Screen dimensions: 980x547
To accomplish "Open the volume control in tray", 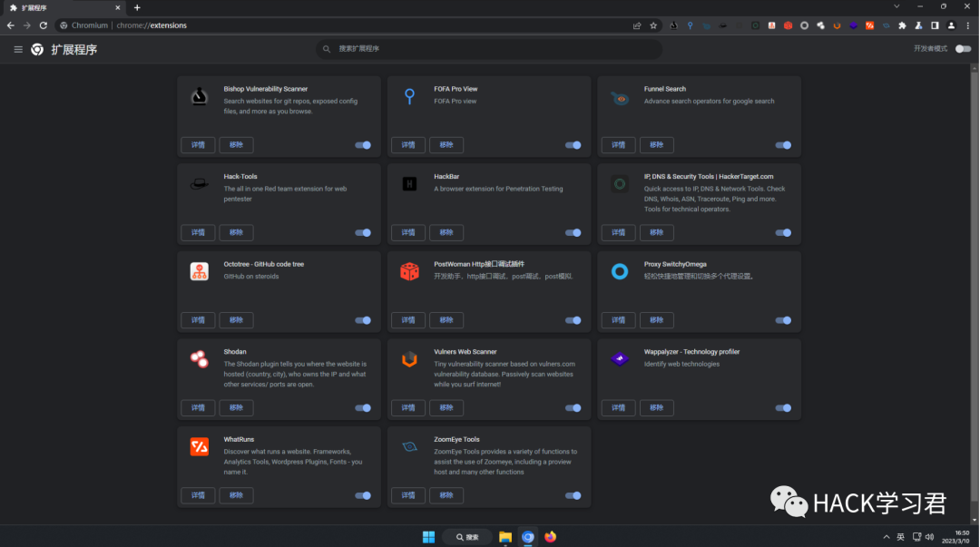I will click(929, 537).
